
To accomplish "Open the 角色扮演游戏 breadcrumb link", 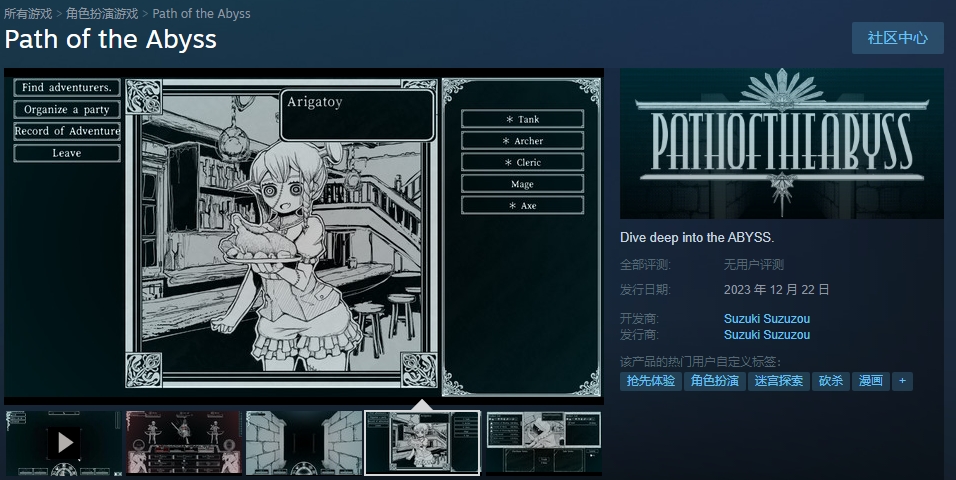I will tap(102, 13).
